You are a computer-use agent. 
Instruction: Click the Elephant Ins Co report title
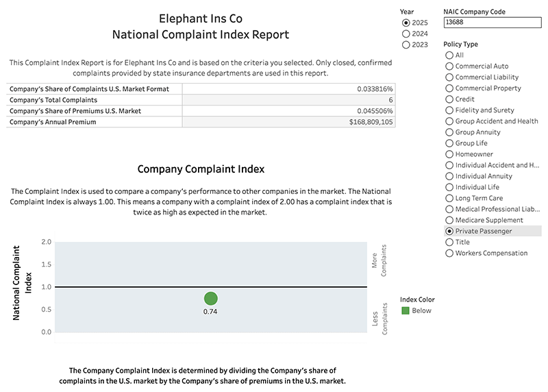(x=201, y=19)
